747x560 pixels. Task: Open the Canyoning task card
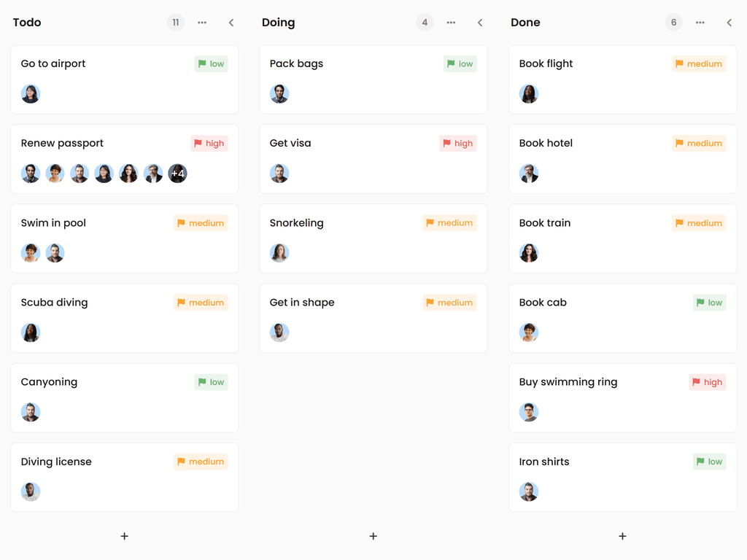(x=124, y=397)
